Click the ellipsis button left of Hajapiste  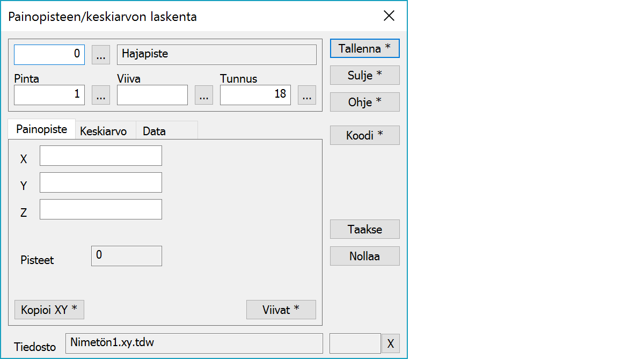point(101,54)
